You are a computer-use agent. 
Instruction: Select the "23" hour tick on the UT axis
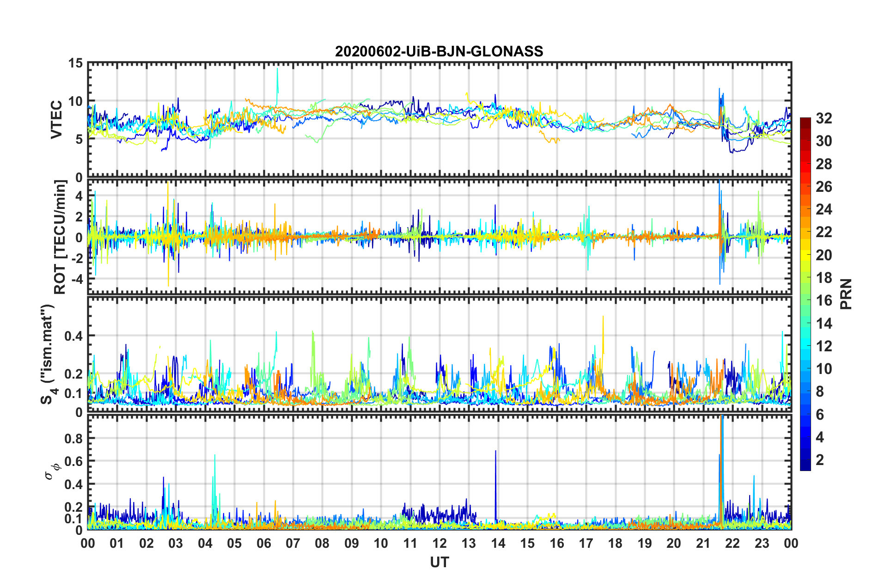pos(762,543)
